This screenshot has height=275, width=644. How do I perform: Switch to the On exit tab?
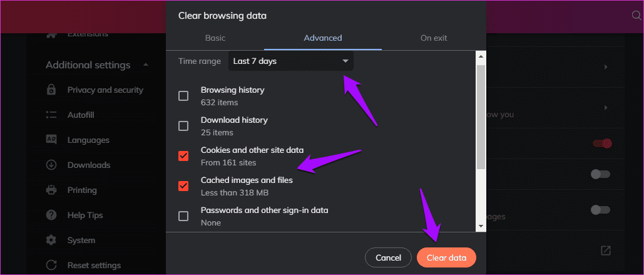click(434, 38)
